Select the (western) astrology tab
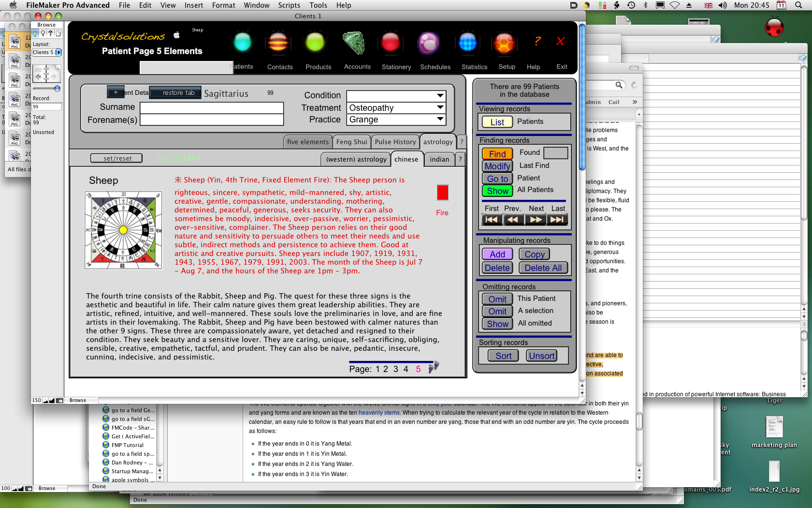This screenshot has height=508, width=812. (356, 159)
